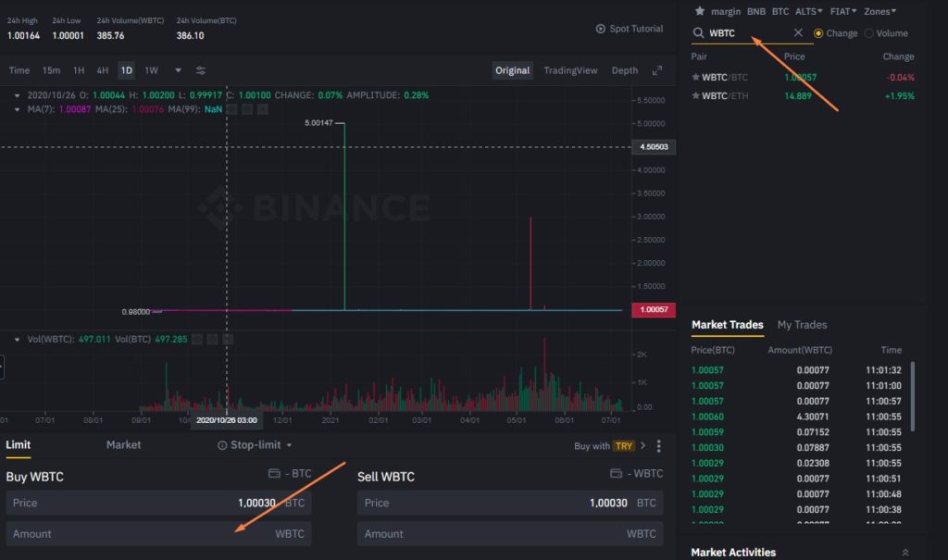Click the WBTC wallet icon in Sell panel
The height and width of the screenshot is (560, 948).
click(x=616, y=473)
